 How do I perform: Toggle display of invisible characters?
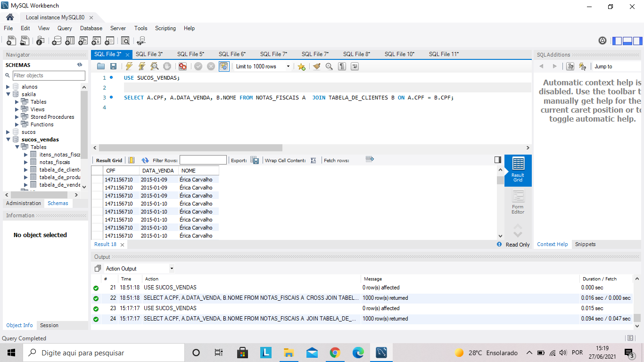tap(342, 66)
